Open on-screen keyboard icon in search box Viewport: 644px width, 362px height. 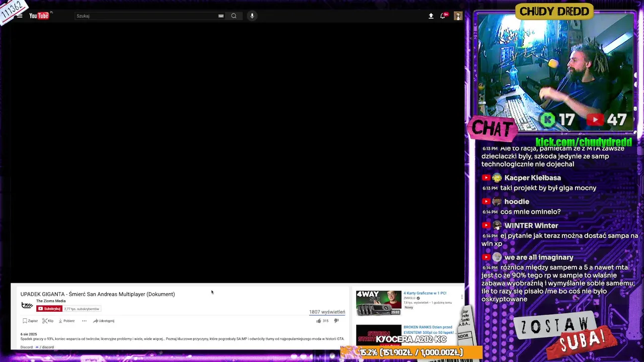point(221,16)
